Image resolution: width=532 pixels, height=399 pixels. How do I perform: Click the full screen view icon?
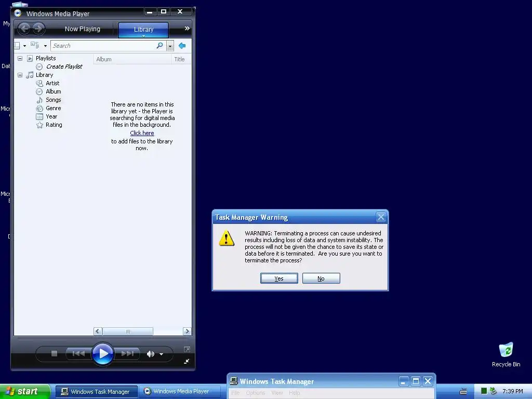(x=187, y=350)
